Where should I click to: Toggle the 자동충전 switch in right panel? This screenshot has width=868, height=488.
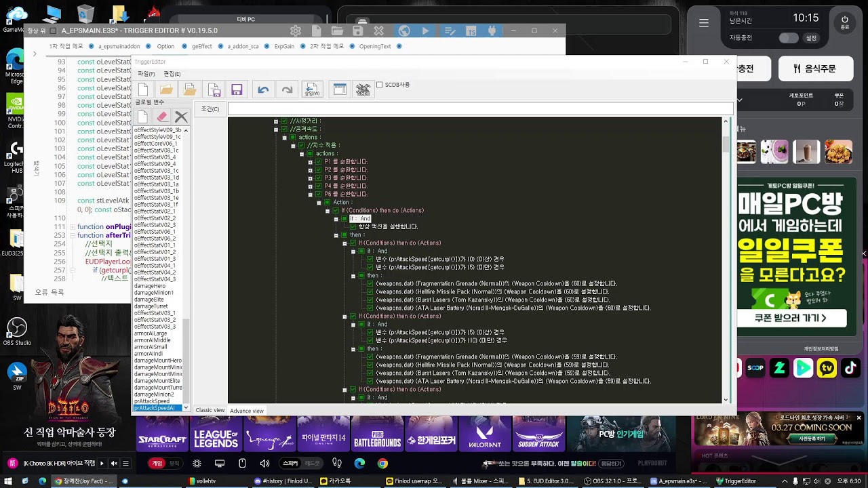pos(789,39)
